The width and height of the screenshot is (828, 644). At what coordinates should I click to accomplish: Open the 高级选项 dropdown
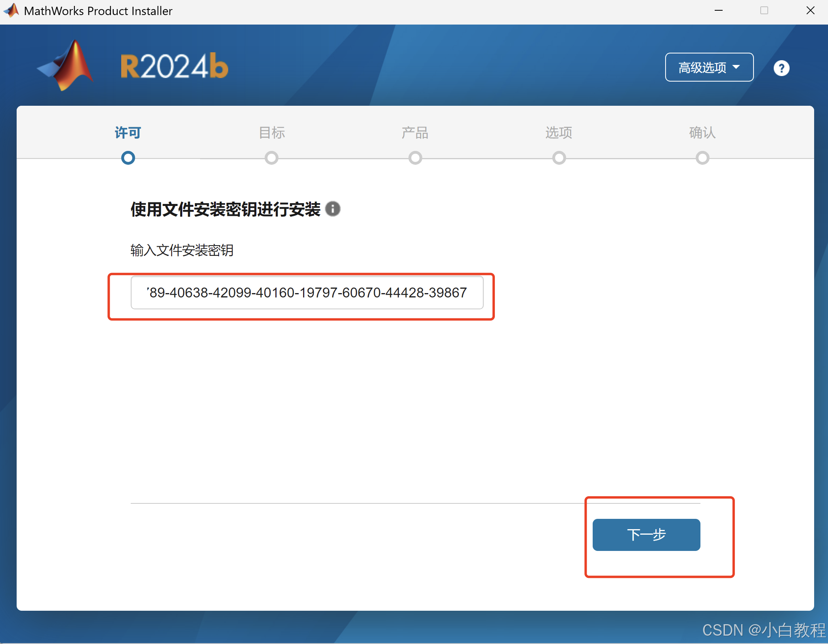pos(702,67)
